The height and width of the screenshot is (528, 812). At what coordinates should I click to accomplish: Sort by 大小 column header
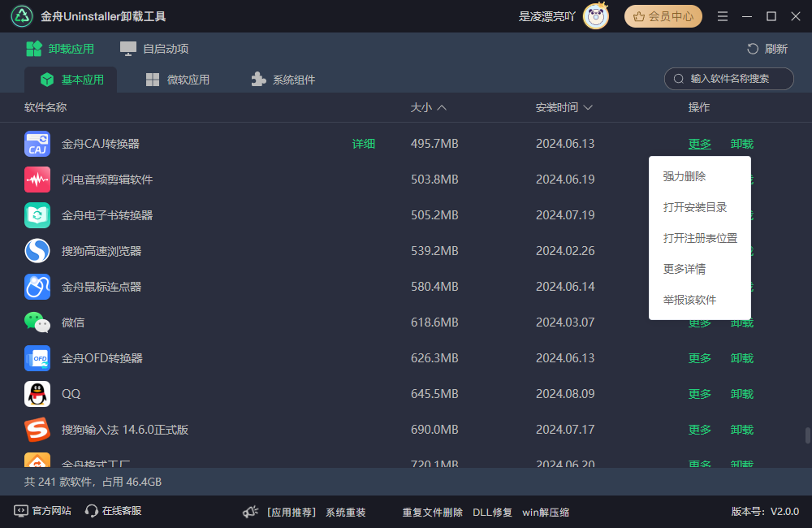click(428, 107)
